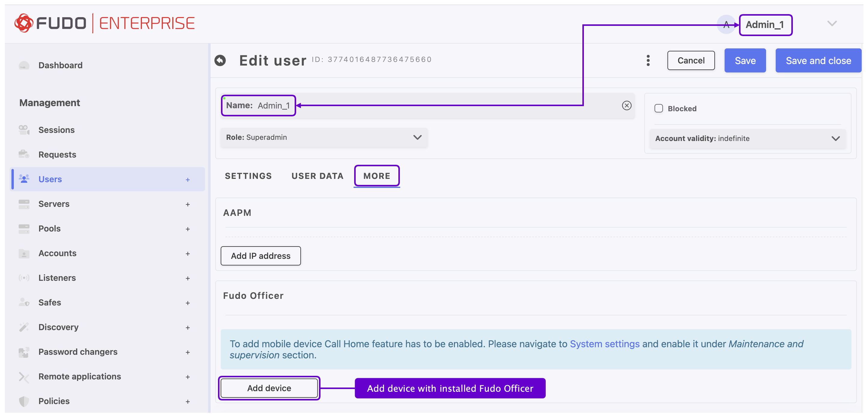The width and height of the screenshot is (868, 420).
Task: Follow the System settings link
Action: click(x=605, y=344)
